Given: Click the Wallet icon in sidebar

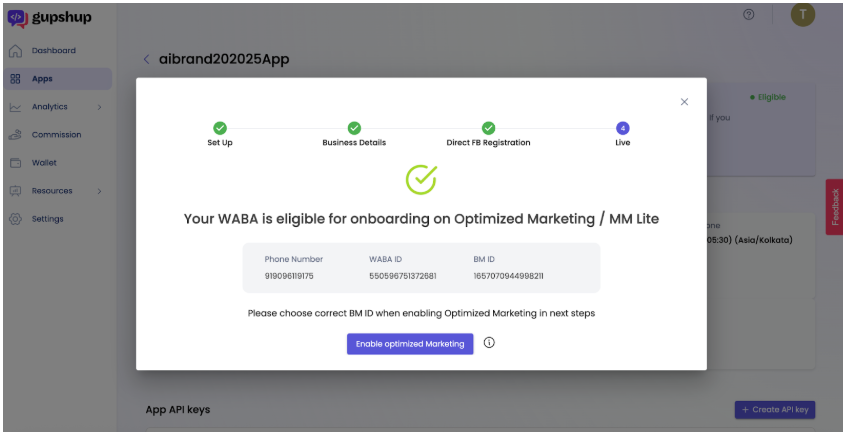Looking at the screenshot, I should [16, 163].
